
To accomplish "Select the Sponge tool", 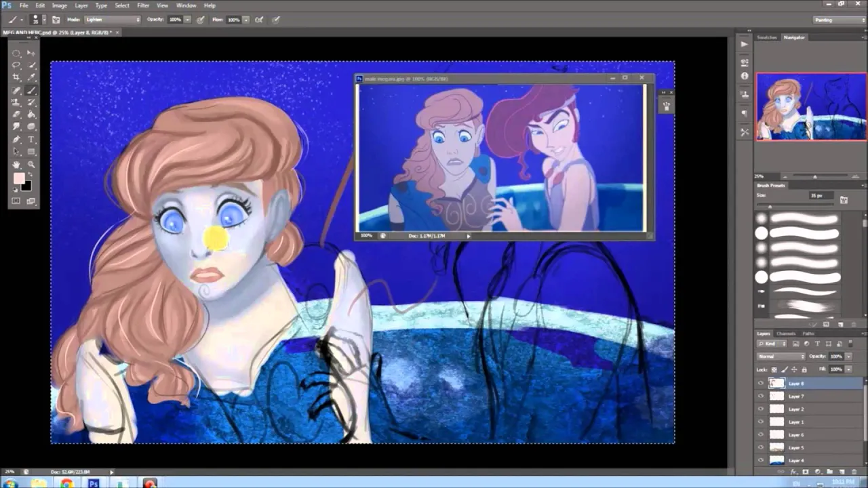I will (31, 126).
